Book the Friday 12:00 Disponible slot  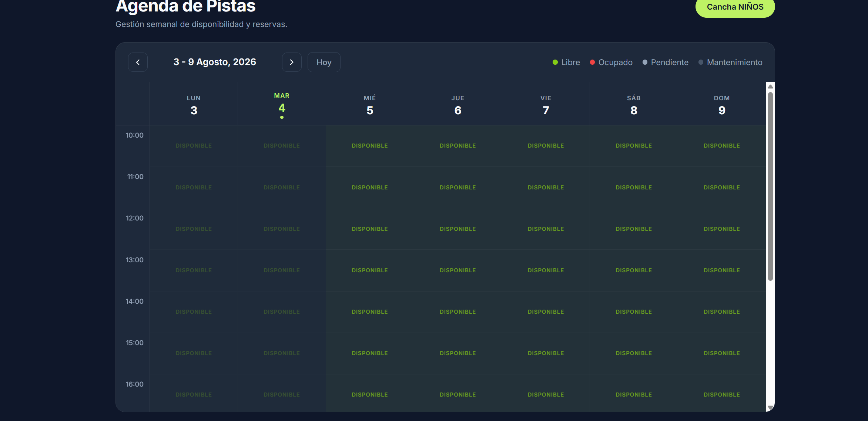[x=546, y=229]
